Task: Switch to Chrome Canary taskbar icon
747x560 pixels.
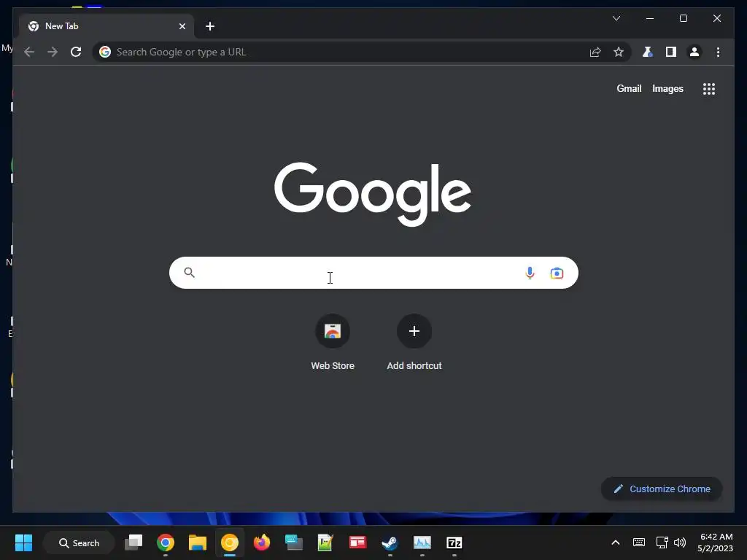Action: (x=230, y=542)
